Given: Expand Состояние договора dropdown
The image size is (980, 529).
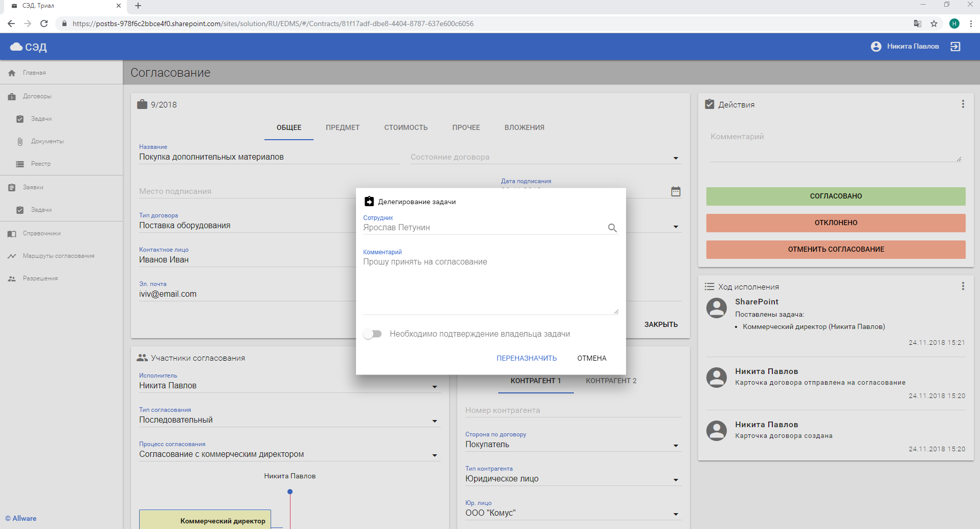Looking at the screenshot, I should [x=676, y=158].
